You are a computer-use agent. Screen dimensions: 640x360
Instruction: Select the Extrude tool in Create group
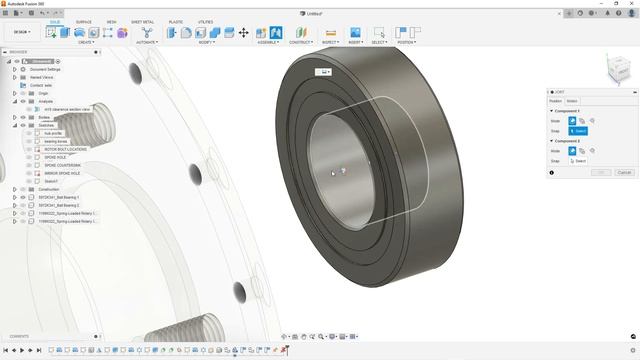(x=65, y=32)
